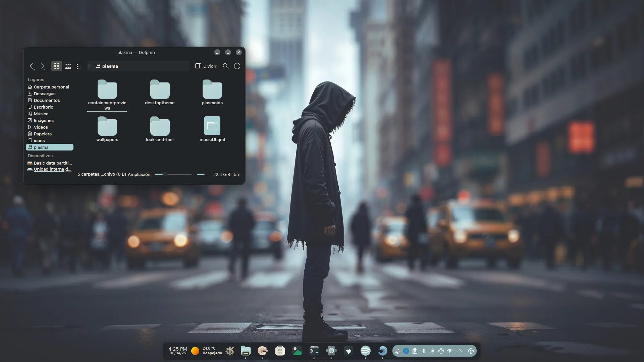644x362 pixels.
Task: Open Documentos in Places panel
Action: [x=50, y=100]
